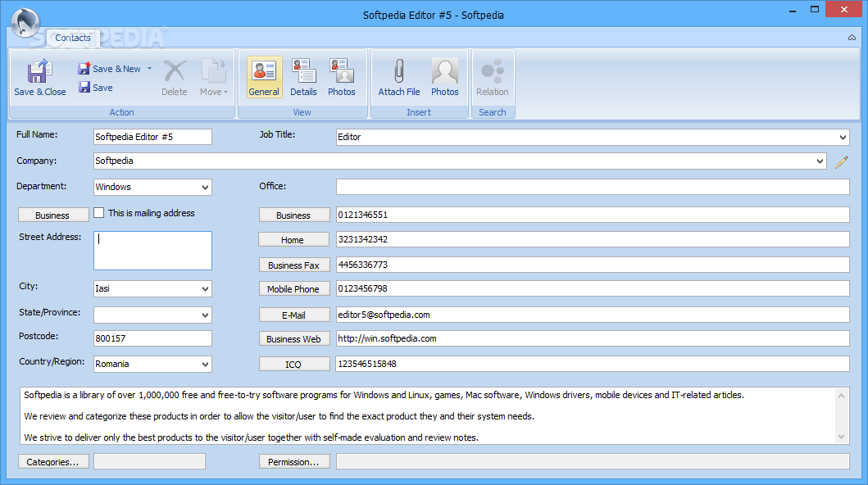Screen dimensions: 868x485
Task: Click the Street Address text box
Action: pos(152,251)
